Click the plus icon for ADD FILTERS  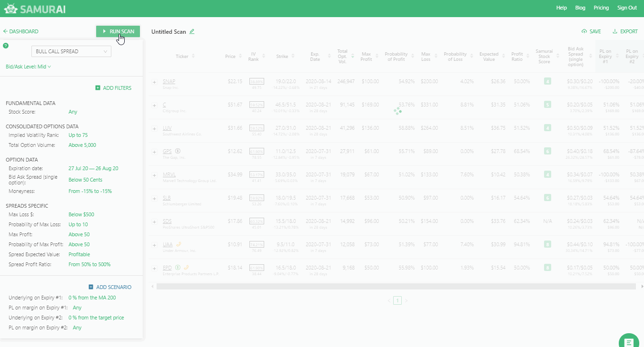pos(98,88)
